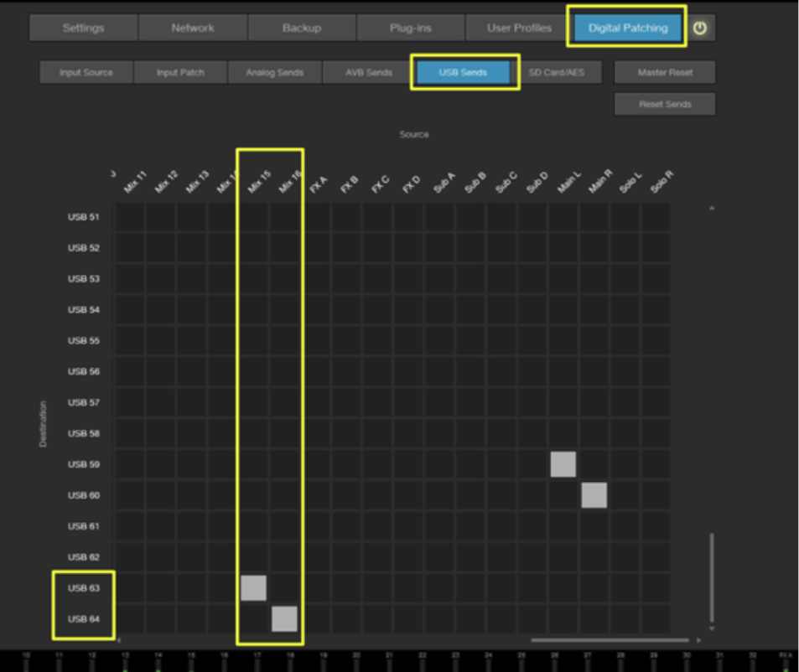Switch to the SD Card/AES sub-tab
The width and height of the screenshot is (799, 672).
(x=557, y=73)
